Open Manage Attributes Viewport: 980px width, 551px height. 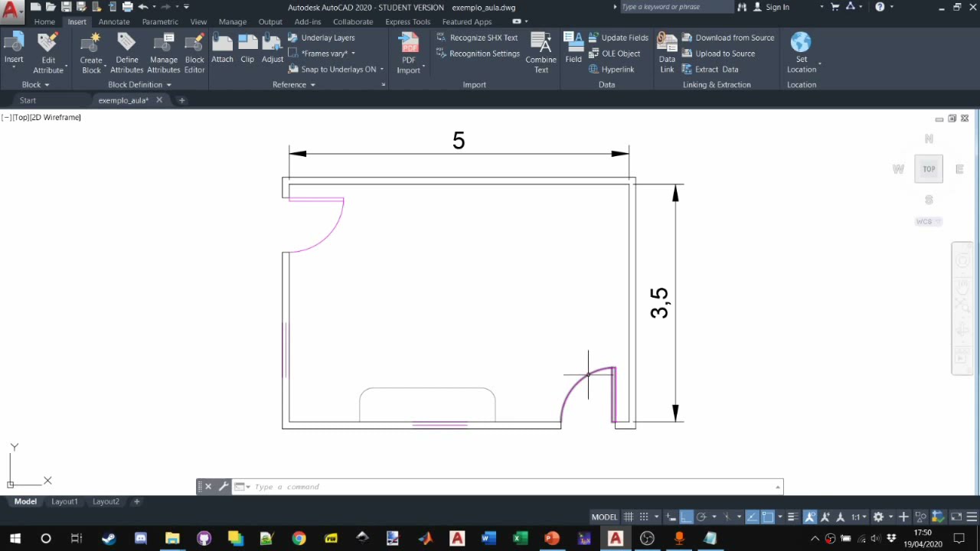tap(164, 53)
